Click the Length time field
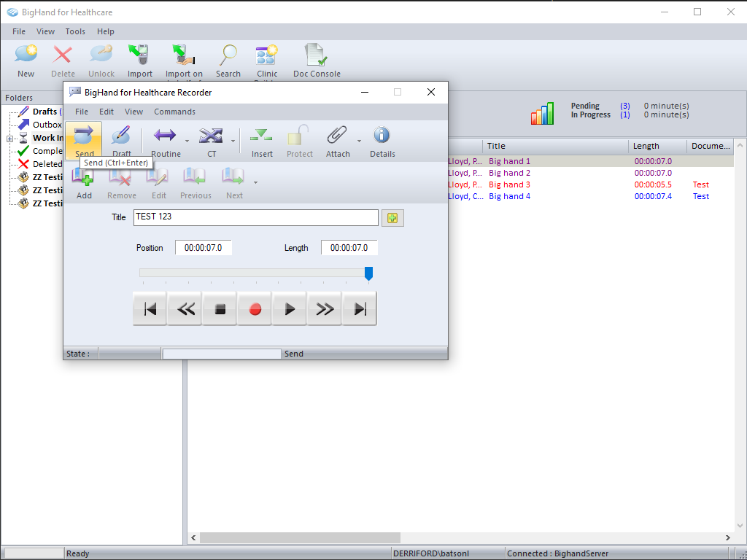The width and height of the screenshot is (747, 560). [349, 248]
